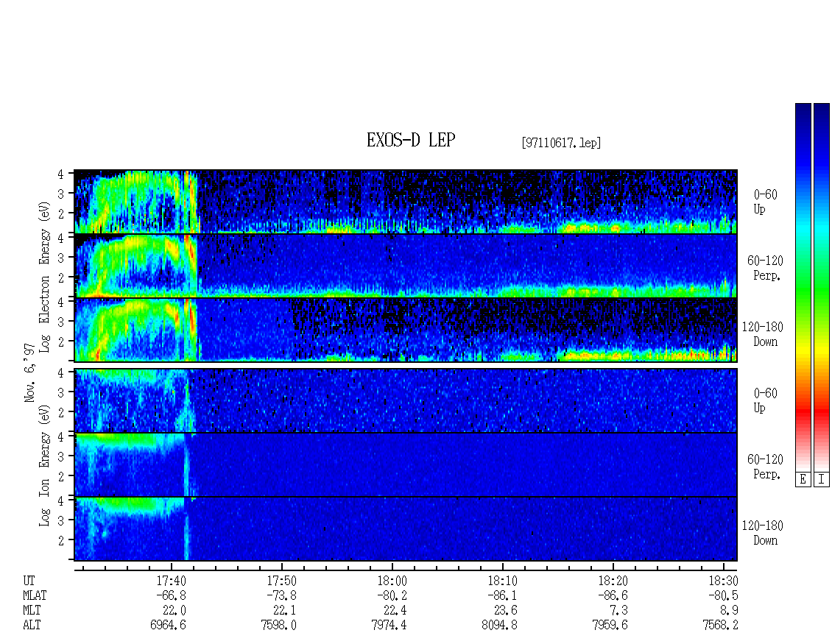
Task: Select the 18:20 time tick label
Action: click(x=613, y=581)
